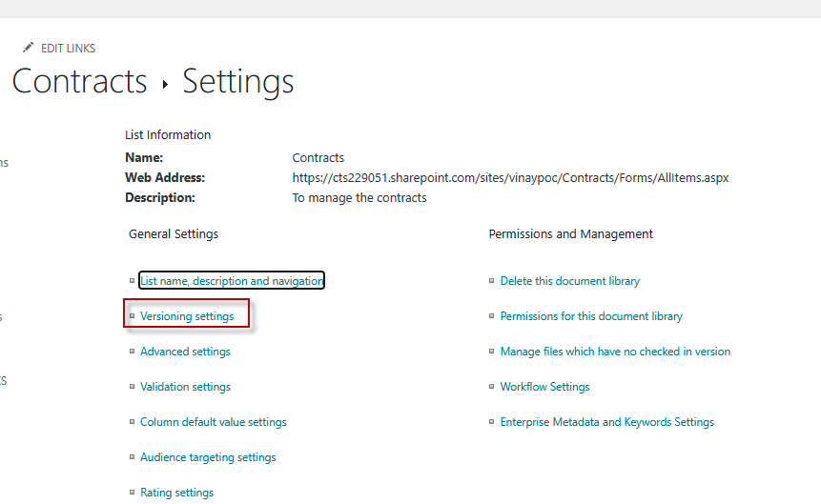Click the General Settings heading
The width and height of the screenshot is (821, 504).
(x=174, y=234)
